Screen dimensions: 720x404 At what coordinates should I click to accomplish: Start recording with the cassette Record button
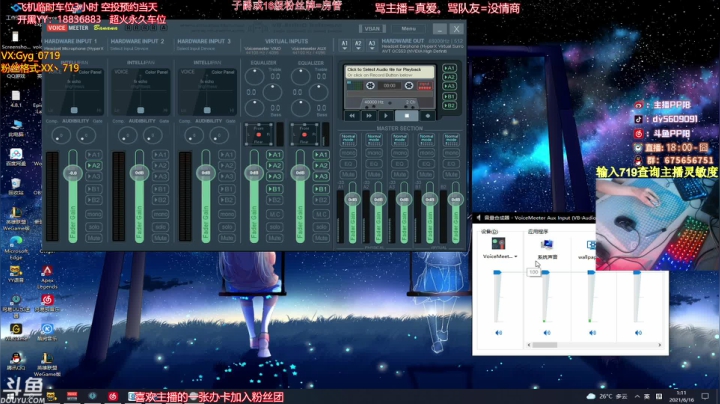coord(428,116)
